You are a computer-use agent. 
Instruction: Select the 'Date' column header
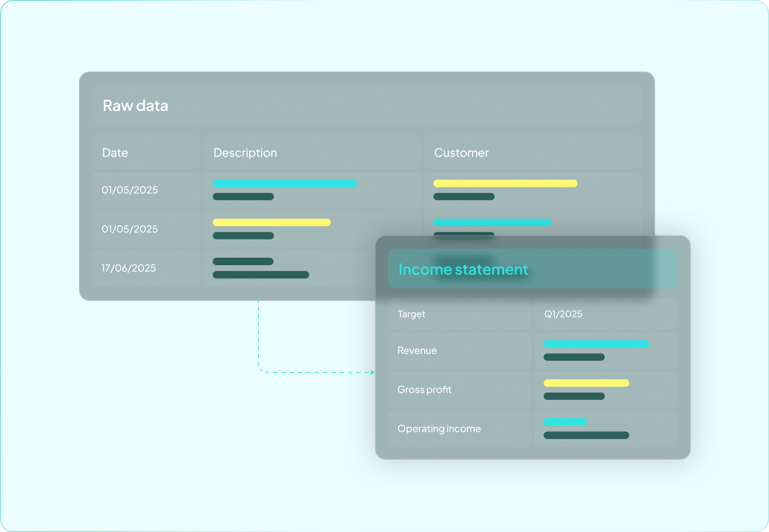coord(146,152)
